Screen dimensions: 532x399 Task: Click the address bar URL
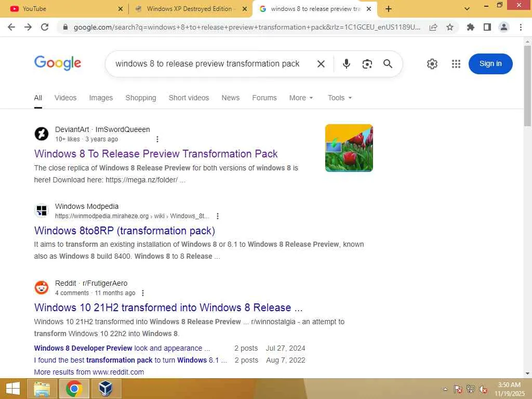coord(247,27)
